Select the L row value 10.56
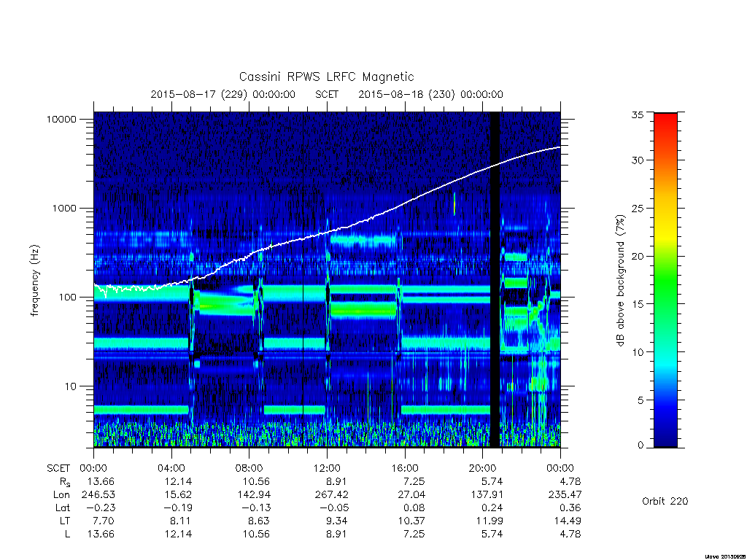The image size is (747, 560). click(256, 534)
